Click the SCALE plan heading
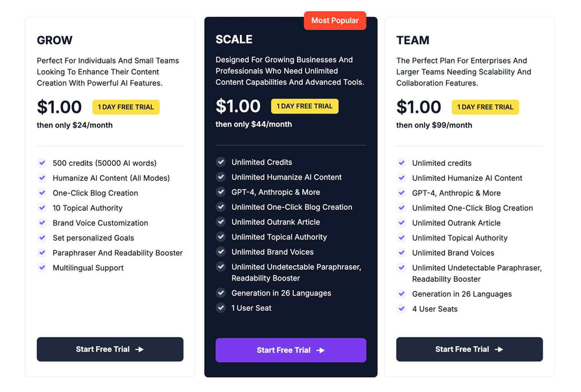 [x=234, y=40]
